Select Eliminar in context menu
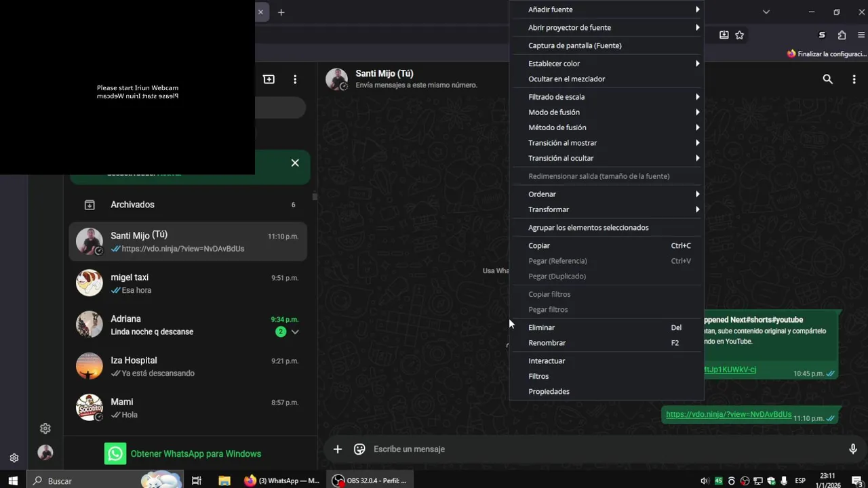The width and height of the screenshot is (868, 488). 606,328
